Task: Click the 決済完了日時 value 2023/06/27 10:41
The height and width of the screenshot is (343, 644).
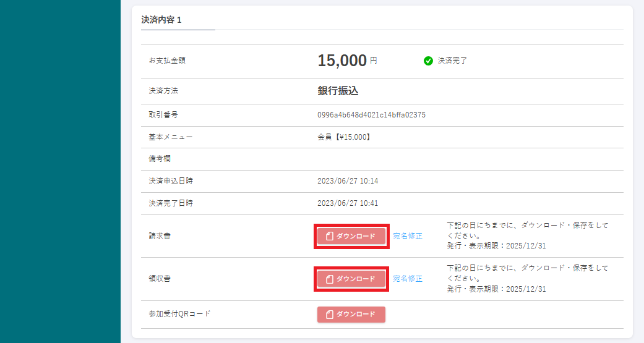Action: click(348, 203)
